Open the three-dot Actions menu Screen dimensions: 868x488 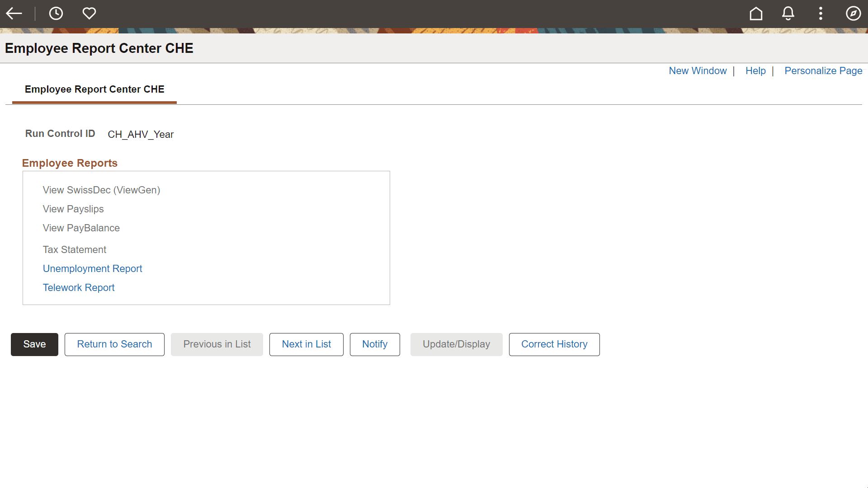pos(821,14)
